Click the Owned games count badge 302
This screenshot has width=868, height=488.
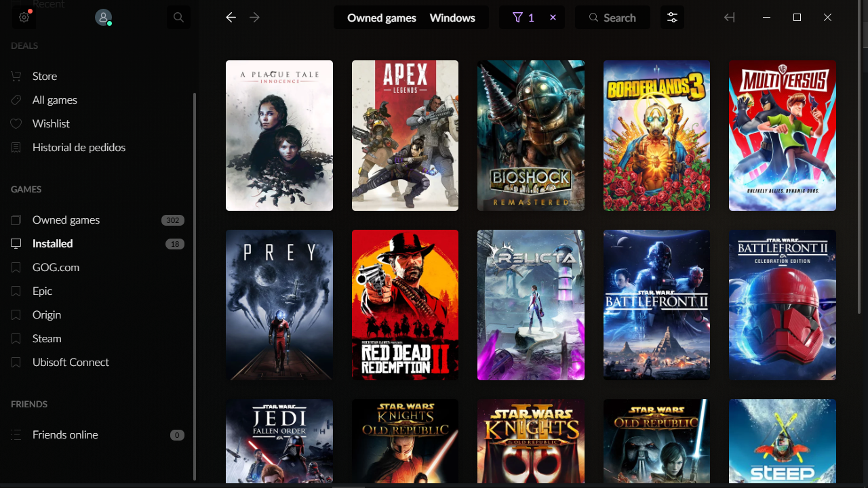173,220
